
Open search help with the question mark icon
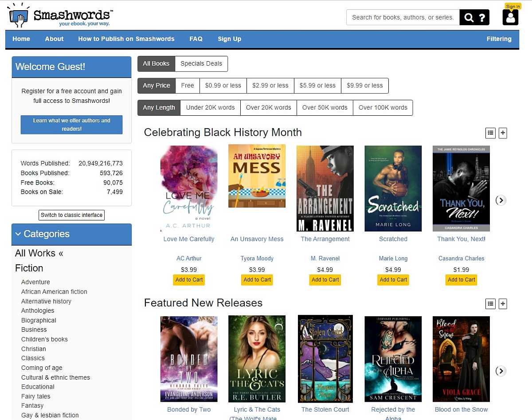482,17
